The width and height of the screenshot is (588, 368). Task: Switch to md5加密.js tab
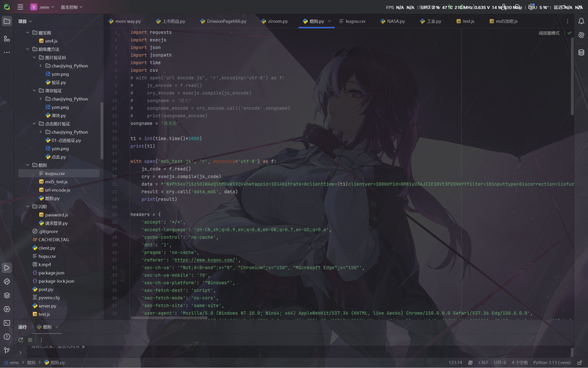pyautogui.click(x=503, y=21)
